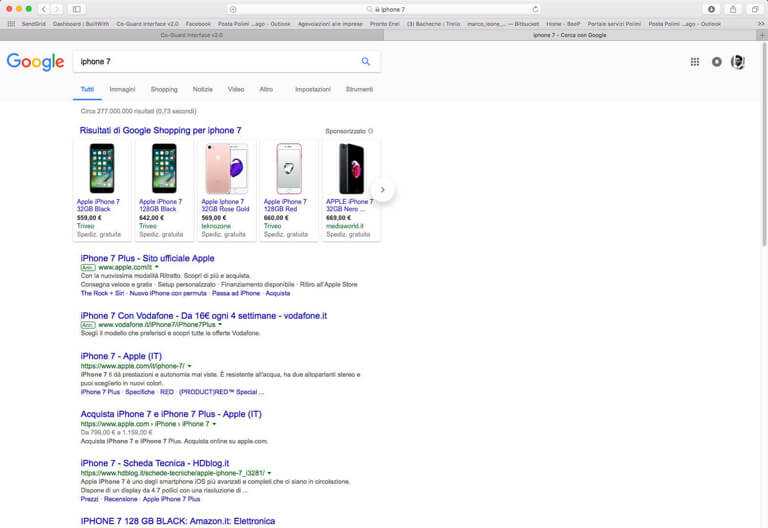Open the Safari downloads button
Viewport: 768px width, 528px height.
711,9
